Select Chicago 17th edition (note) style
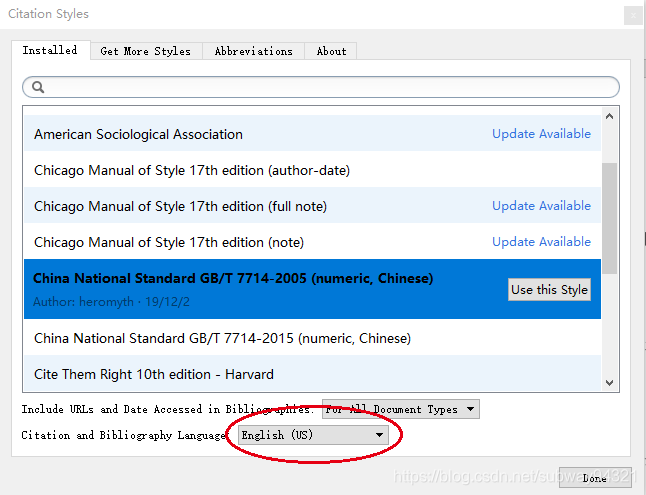Image resolution: width=646 pixels, height=495 pixels. 312,242
